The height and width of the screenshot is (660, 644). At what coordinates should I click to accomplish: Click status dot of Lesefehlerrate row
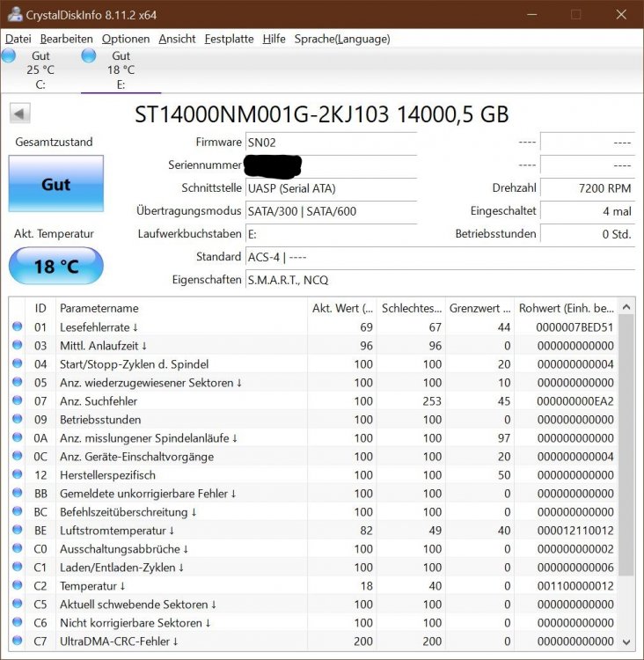[x=18, y=326]
